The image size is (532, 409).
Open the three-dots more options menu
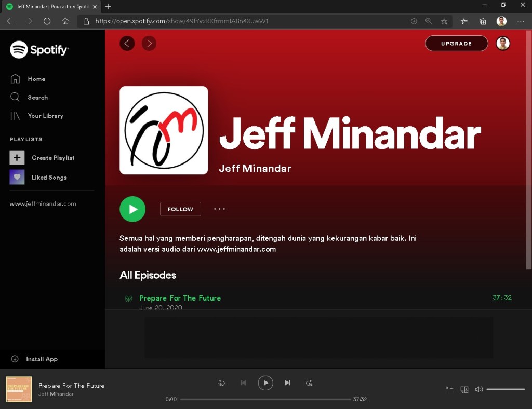click(x=219, y=209)
